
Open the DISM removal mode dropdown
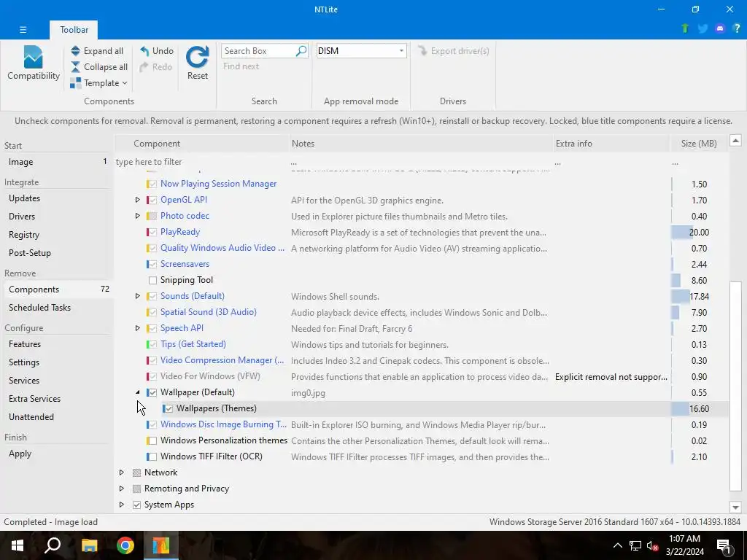pyautogui.click(x=401, y=50)
